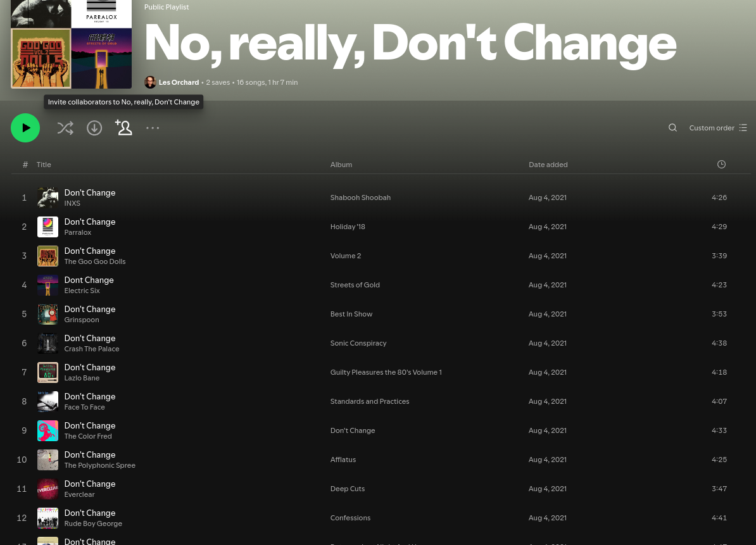Image resolution: width=756 pixels, height=545 pixels.
Task: Select the Don't Change title by Everclear
Action: click(x=90, y=484)
